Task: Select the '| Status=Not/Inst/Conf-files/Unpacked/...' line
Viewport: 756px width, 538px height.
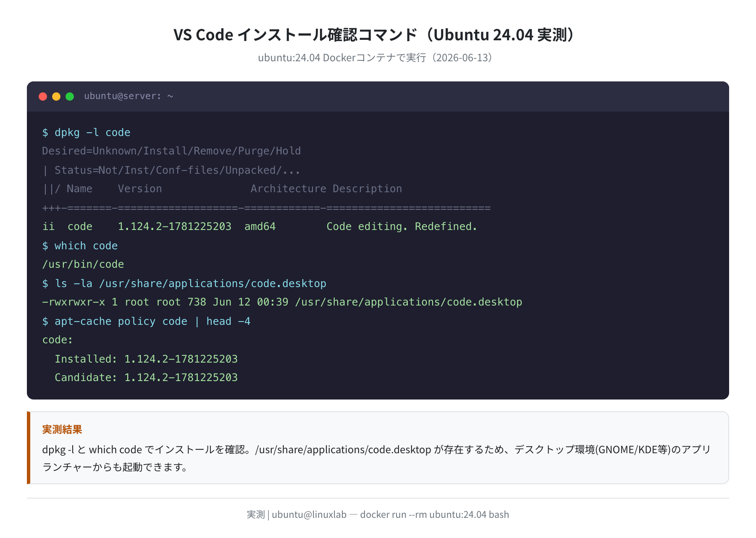Action: 171,170
